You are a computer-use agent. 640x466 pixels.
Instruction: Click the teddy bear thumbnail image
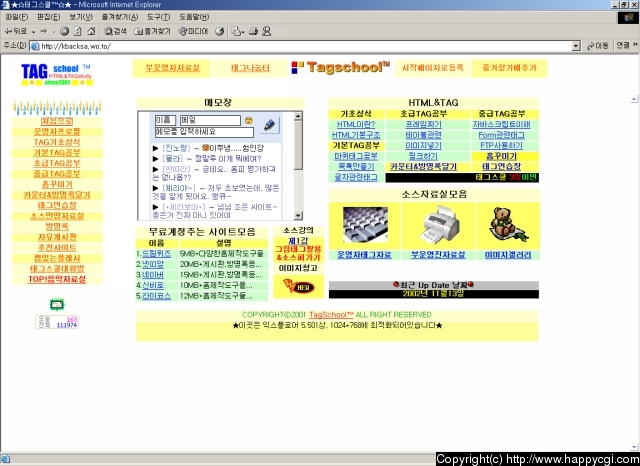point(507,224)
